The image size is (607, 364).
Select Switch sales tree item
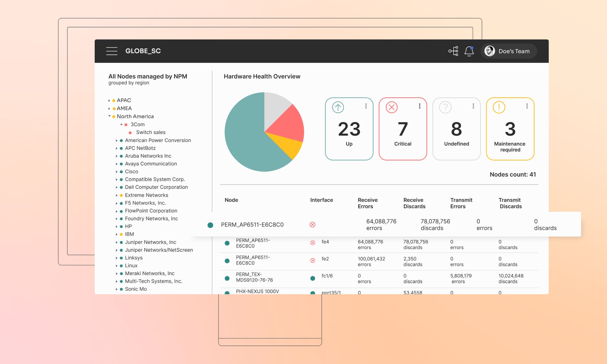tap(151, 132)
